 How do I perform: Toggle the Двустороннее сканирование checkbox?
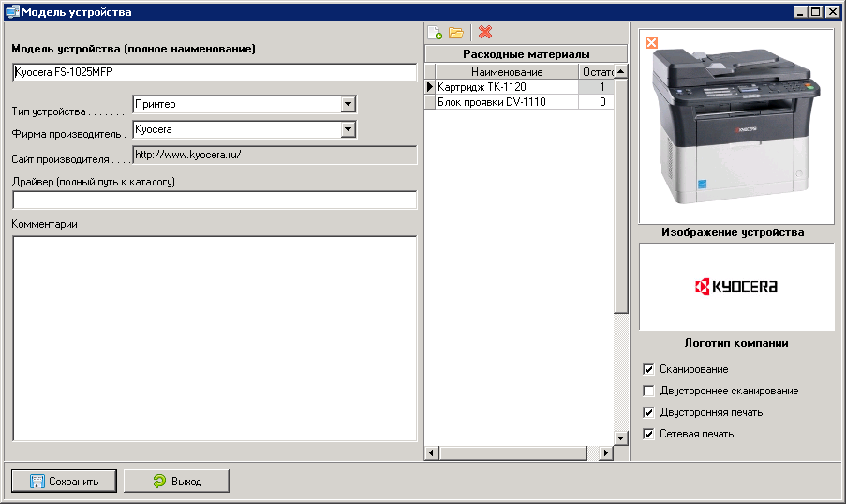pos(648,391)
